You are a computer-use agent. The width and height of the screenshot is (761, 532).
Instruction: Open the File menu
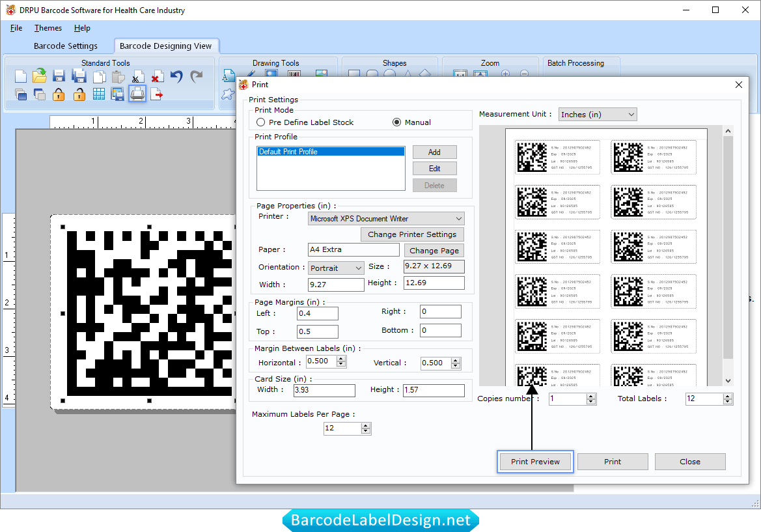pyautogui.click(x=16, y=28)
